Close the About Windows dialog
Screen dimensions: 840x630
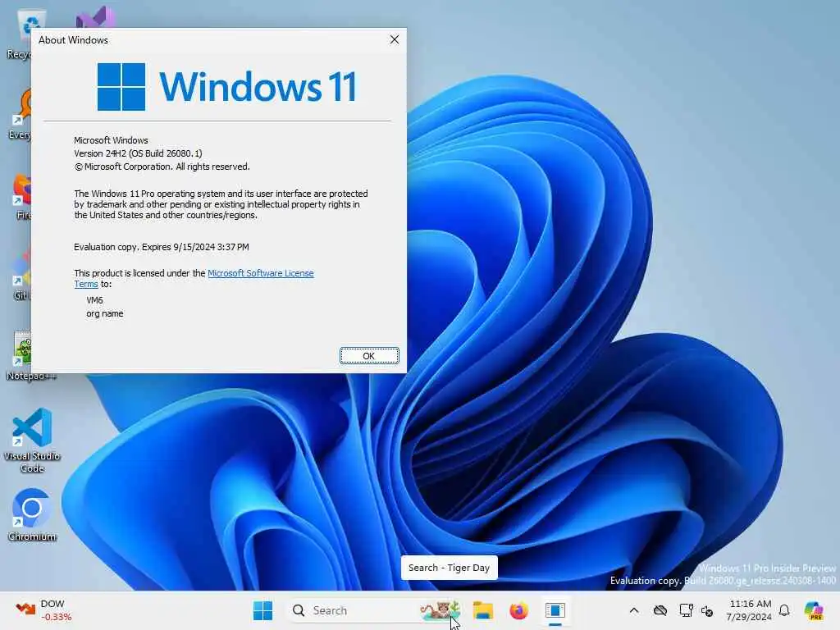click(395, 39)
